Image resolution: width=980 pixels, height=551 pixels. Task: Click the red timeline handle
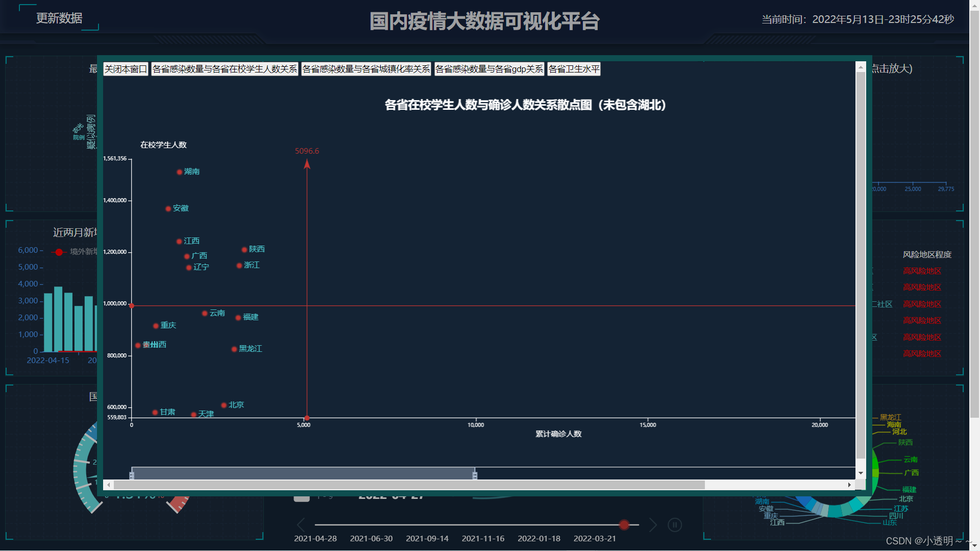click(624, 525)
